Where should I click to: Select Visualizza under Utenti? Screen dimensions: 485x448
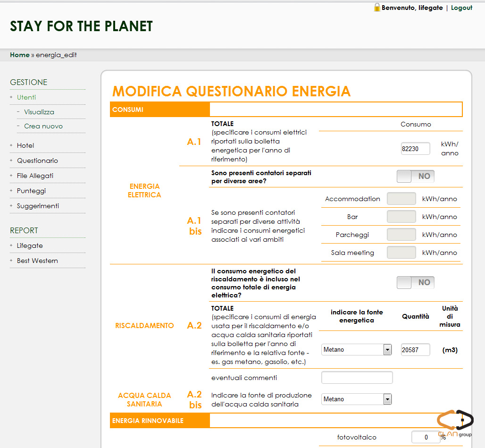39,112
